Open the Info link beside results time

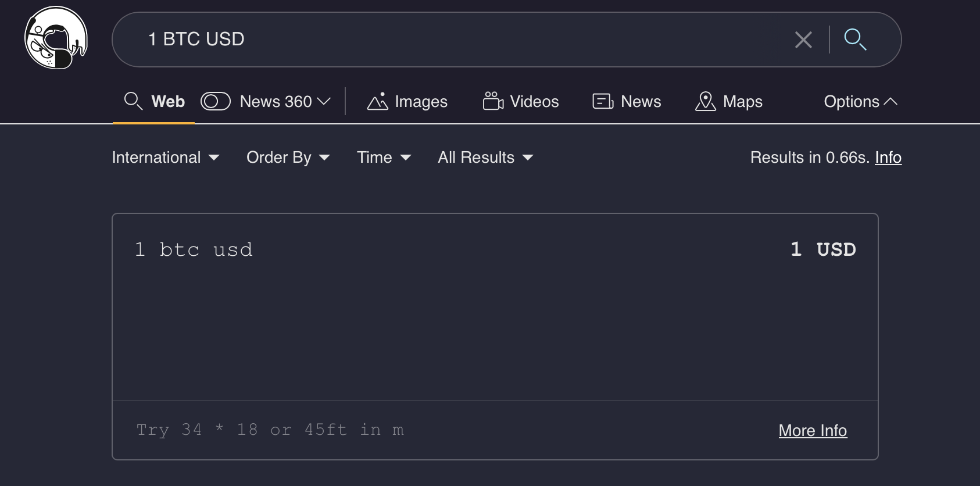point(888,158)
